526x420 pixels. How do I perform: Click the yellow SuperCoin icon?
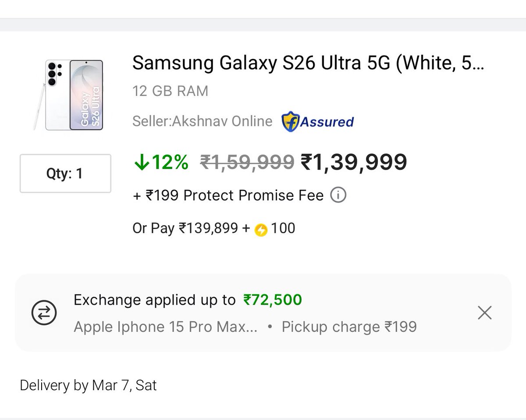click(261, 229)
